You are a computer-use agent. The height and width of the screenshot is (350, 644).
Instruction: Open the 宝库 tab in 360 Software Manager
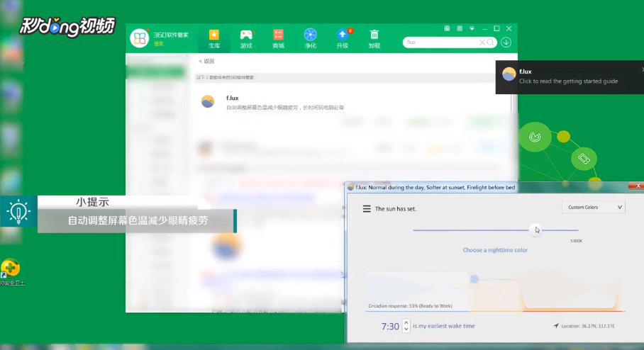[x=214, y=39]
